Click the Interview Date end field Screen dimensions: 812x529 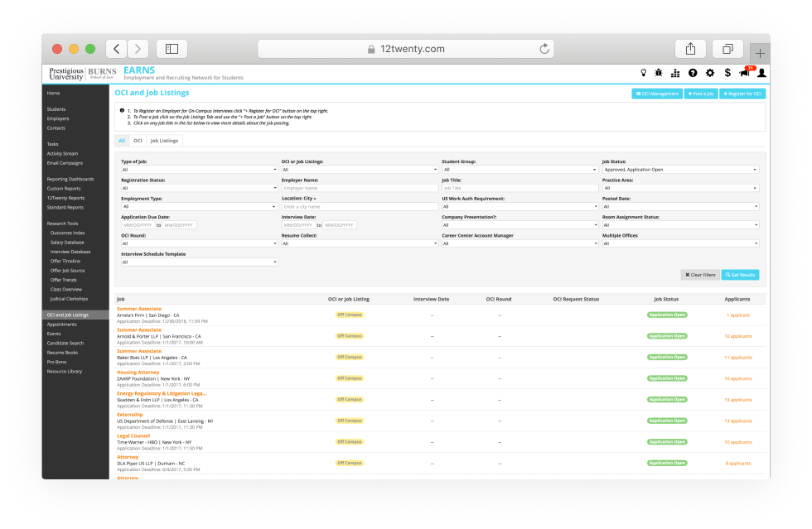click(340, 225)
